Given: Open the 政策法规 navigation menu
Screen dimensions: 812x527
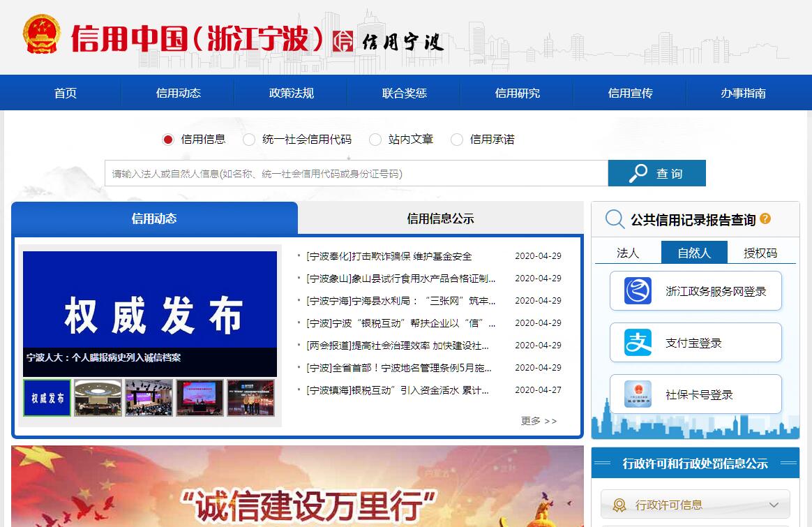Looking at the screenshot, I should point(292,93).
